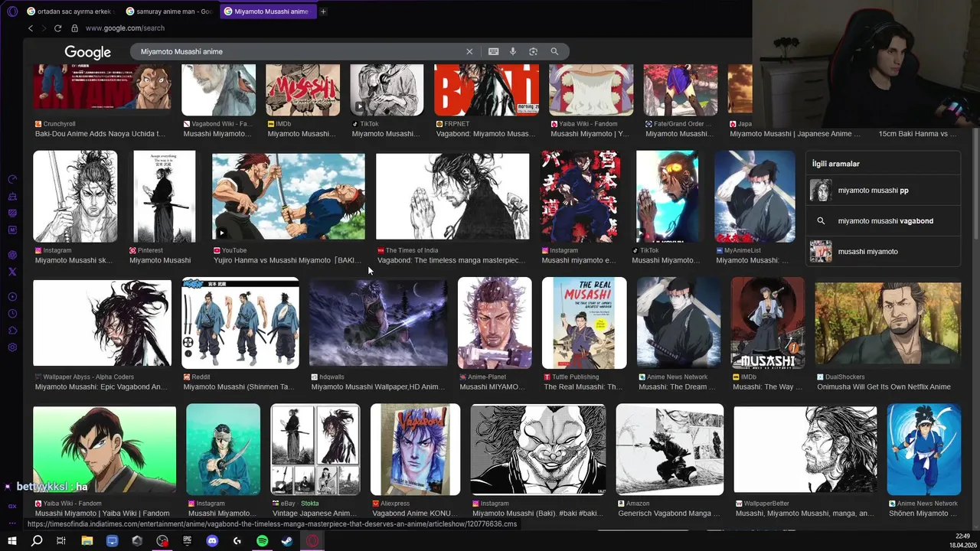This screenshot has width=980, height=551.
Task: Click 'Baki-Dou Anime Adds Naoya Uchida' caption
Action: pos(100,134)
